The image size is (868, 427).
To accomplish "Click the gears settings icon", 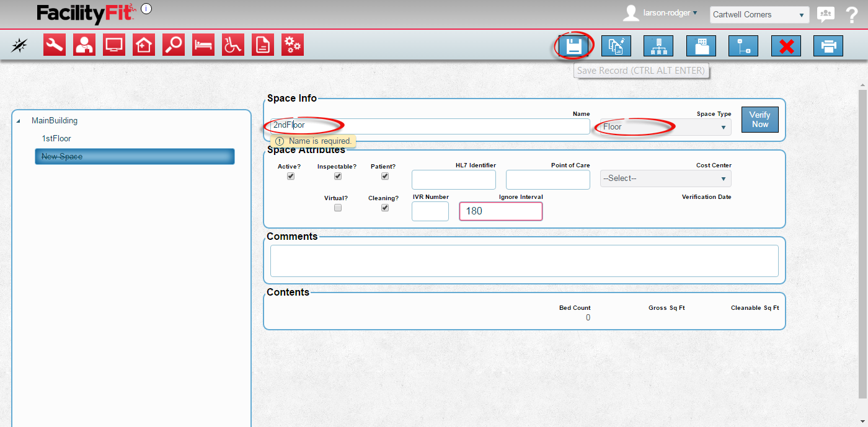I will pyautogui.click(x=293, y=45).
